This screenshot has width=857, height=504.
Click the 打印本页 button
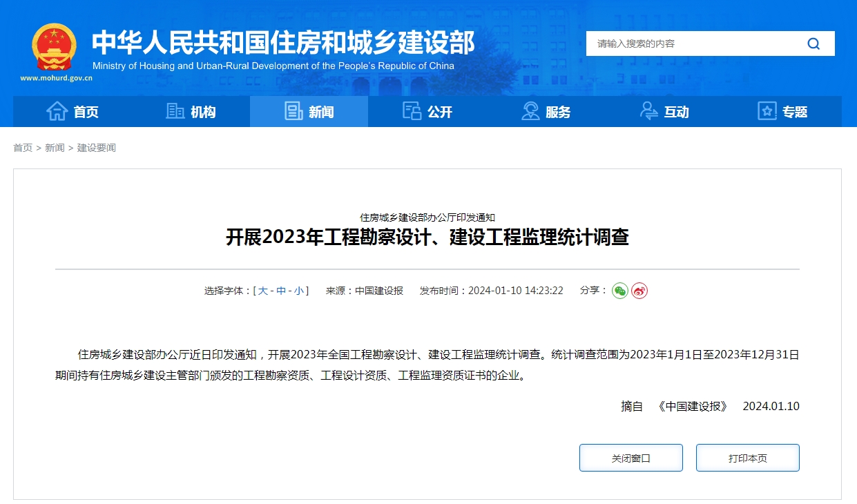(x=747, y=457)
